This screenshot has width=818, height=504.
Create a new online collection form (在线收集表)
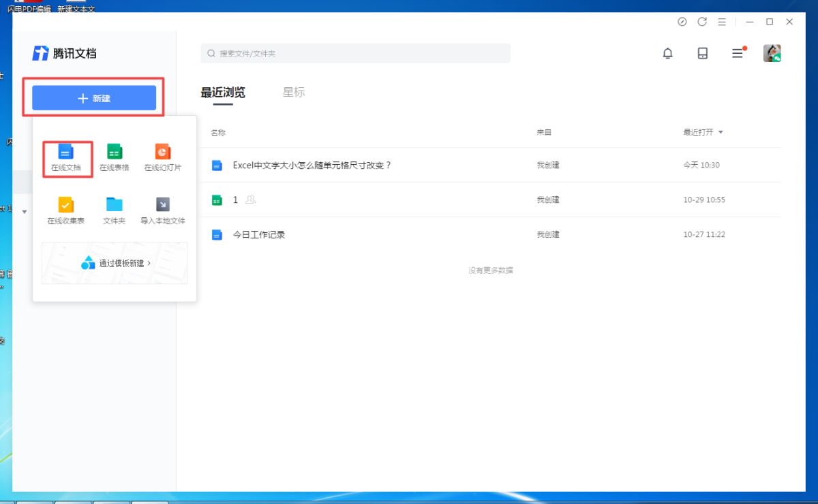pos(65,211)
